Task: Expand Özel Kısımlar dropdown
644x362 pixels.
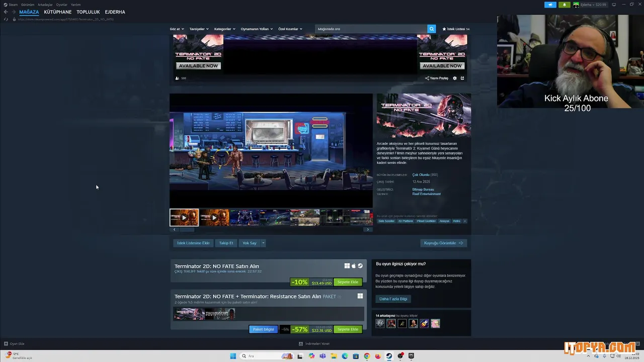Action: pos(290,29)
